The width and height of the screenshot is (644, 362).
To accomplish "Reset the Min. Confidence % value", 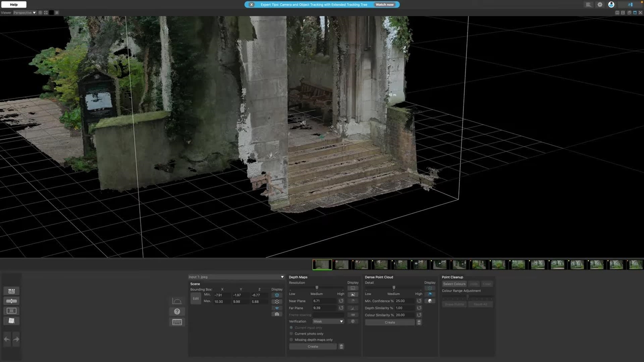I will [419, 301].
